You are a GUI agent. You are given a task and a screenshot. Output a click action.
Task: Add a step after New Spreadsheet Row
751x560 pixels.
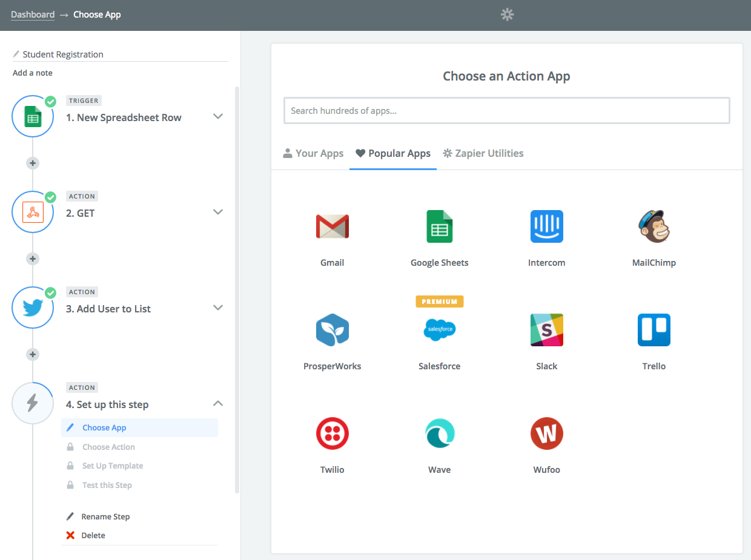(33, 163)
